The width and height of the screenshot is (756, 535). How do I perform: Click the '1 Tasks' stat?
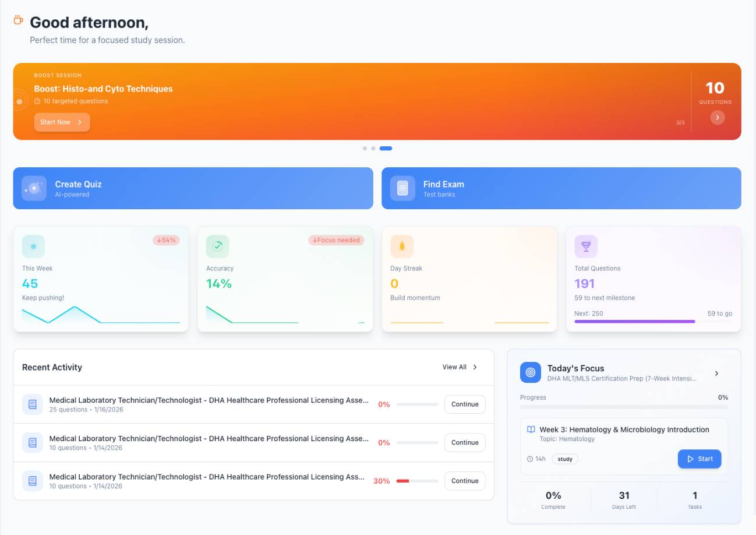pos(694,499)
